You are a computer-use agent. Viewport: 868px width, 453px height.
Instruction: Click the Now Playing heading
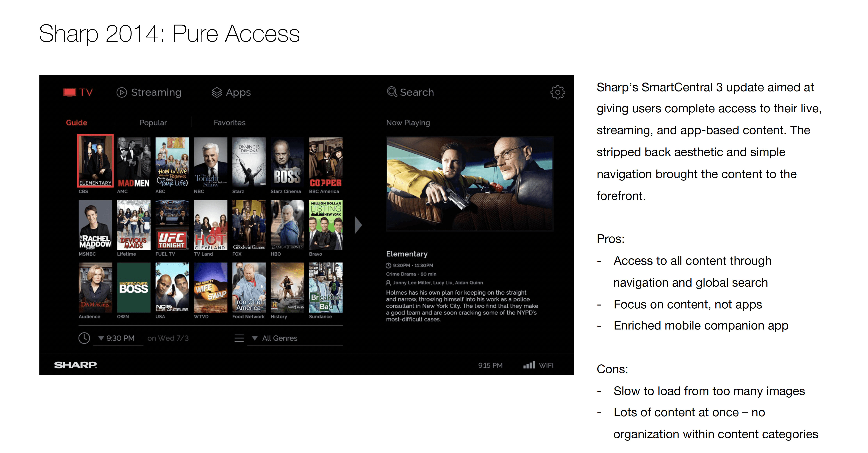[408, 123]
